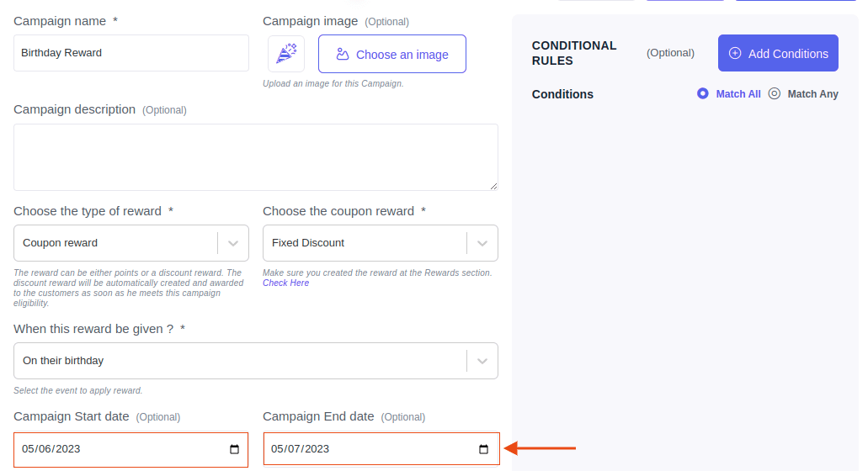The image size is (868, 471).
Task: Expand the Fixed Discount coupon dropdown
Action: click(482, 243)
